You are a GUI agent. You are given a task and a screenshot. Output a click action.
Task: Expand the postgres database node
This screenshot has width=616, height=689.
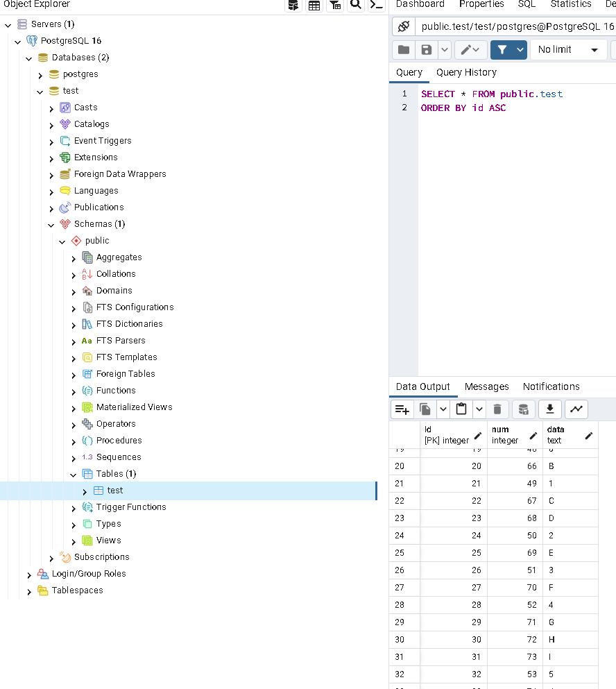40,75
